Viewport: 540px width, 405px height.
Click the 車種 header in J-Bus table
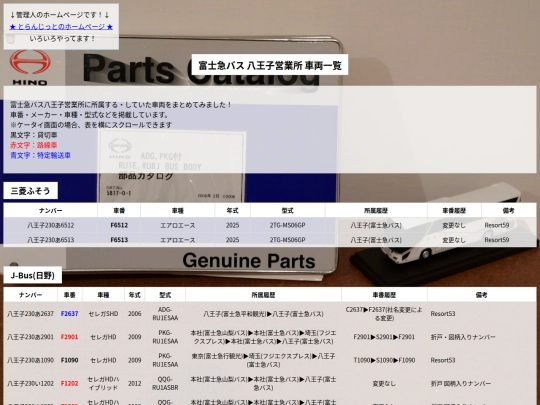click(x=103, y=295)
